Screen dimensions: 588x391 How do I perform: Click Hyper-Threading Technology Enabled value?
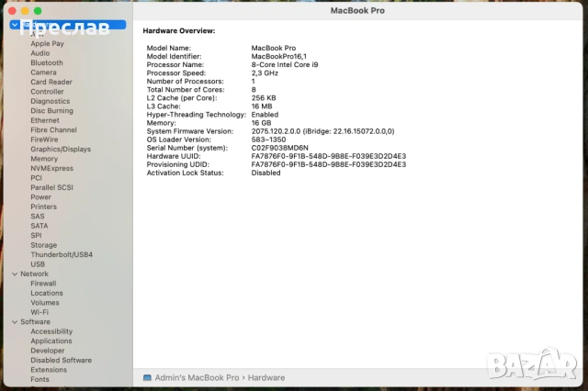click(265, 115)
